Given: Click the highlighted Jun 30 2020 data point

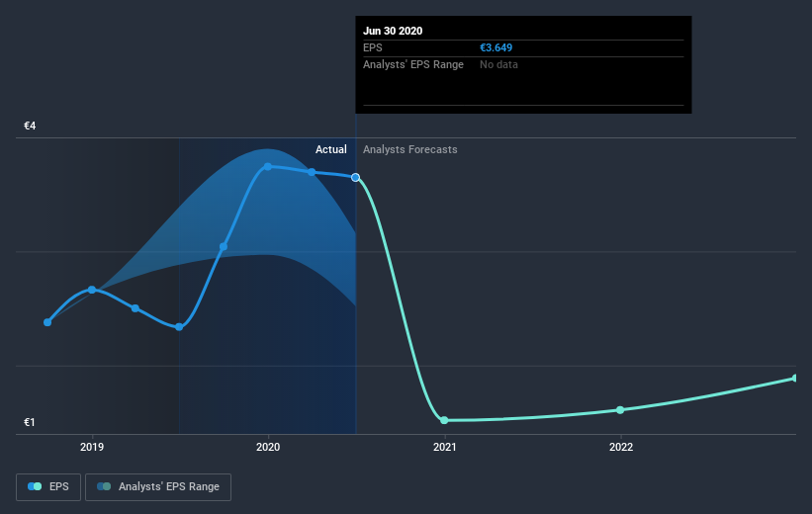Looking at the screenshot, I should pos(355,178).
